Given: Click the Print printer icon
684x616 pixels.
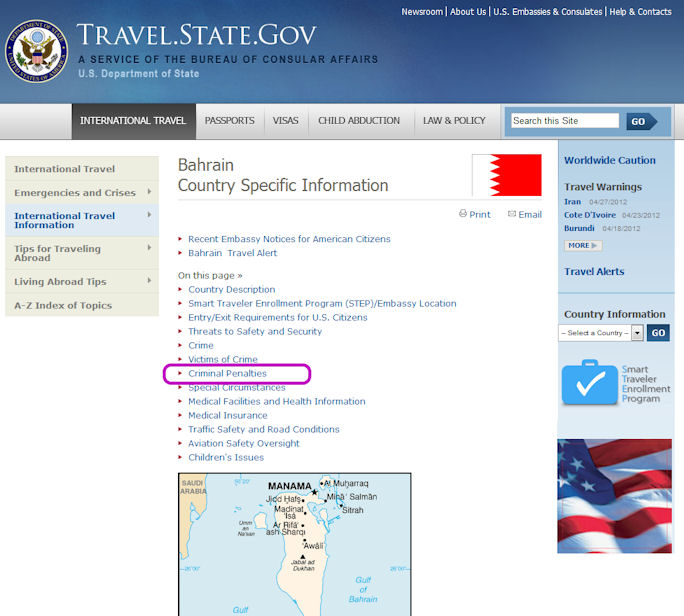Looking at the screenshot, I should [463, 213].
